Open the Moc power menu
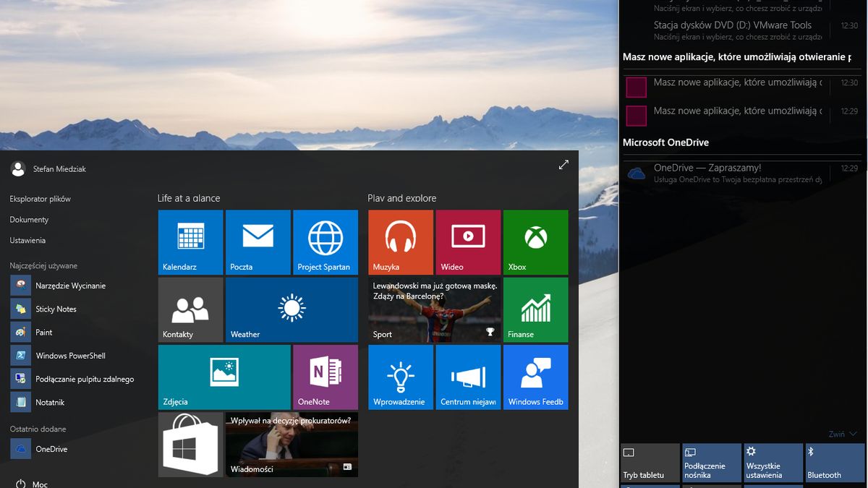Screen dimensions: 868x488 pyautogui.click(x=31, y=484)
